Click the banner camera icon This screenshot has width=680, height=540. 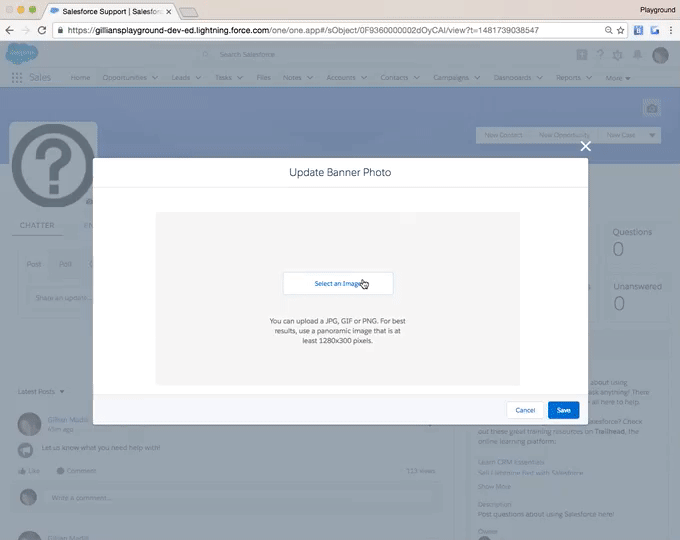point(651,108)
